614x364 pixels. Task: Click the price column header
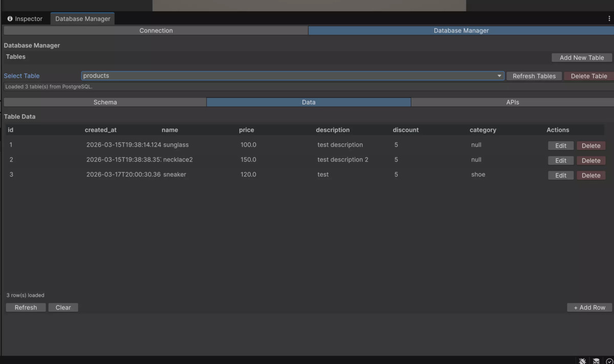247,130
